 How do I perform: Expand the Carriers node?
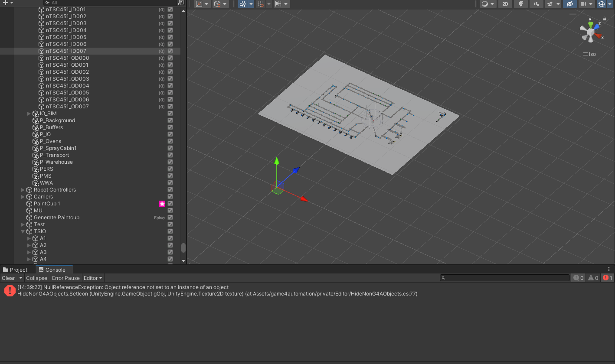23,197
